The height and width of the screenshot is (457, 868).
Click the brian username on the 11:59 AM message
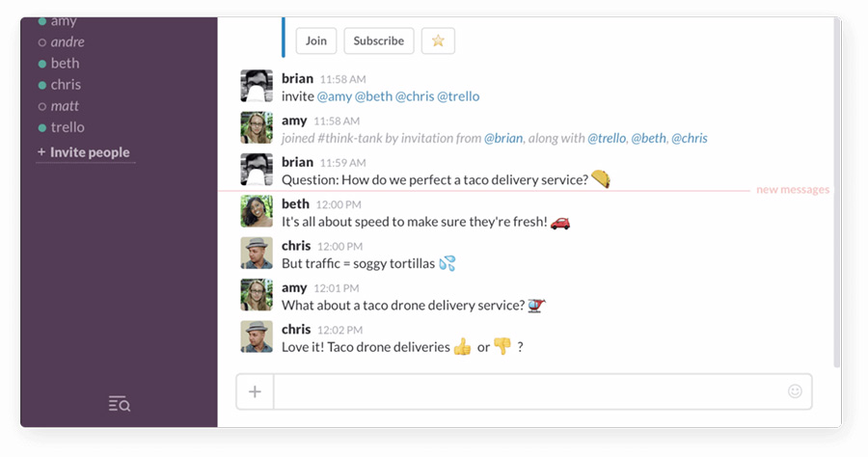298,162
